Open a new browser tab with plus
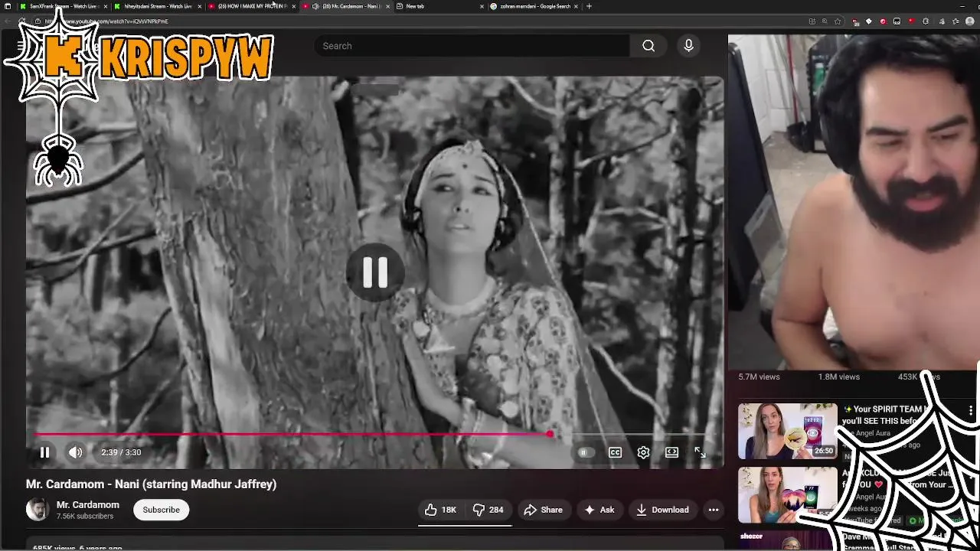 (589, 6)
